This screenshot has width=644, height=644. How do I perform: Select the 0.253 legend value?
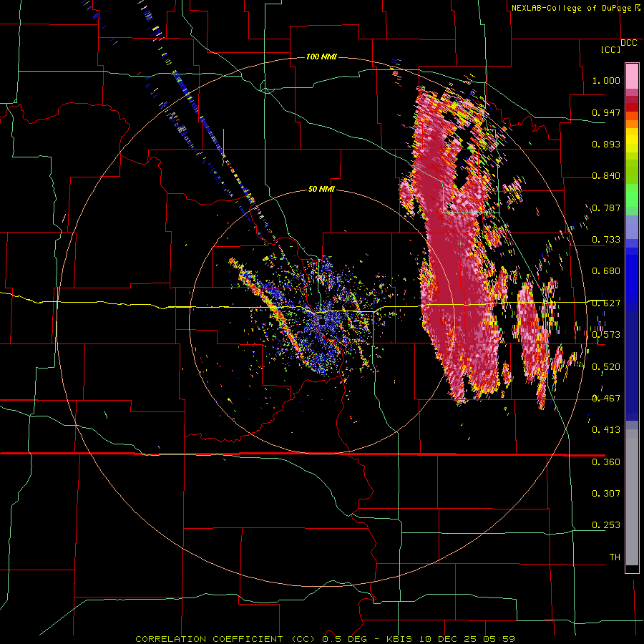(606, 525)
